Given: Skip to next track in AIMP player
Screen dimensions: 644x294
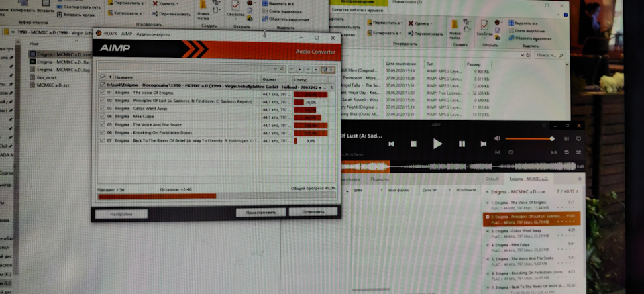Looking at the screenshot, I should point(484,144).
